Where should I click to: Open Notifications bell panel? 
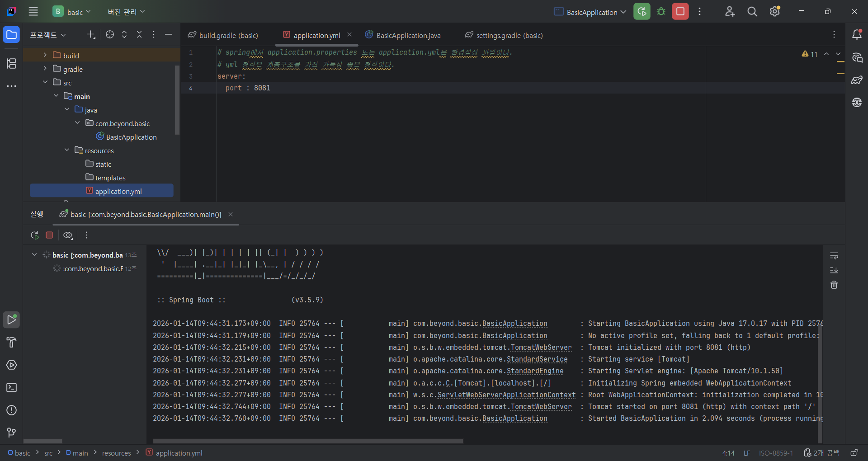[857, 35]
